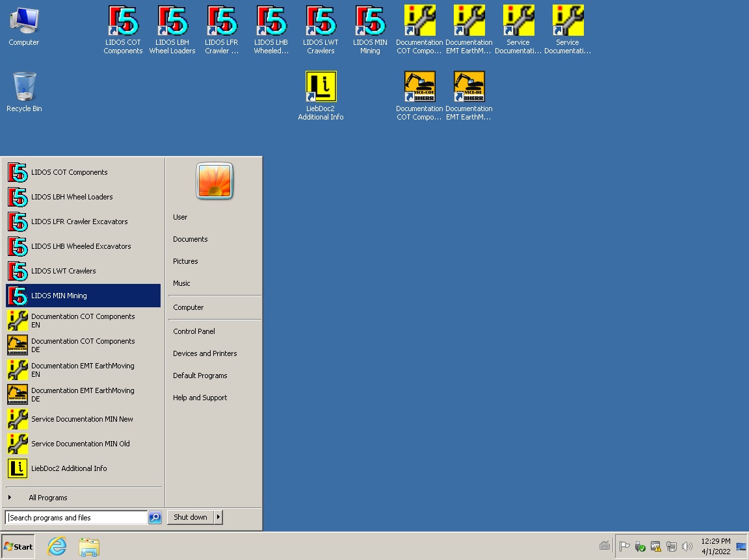Open Service Documentation MIN New menu entry
The image size is (749, 560).
[83, 419]
